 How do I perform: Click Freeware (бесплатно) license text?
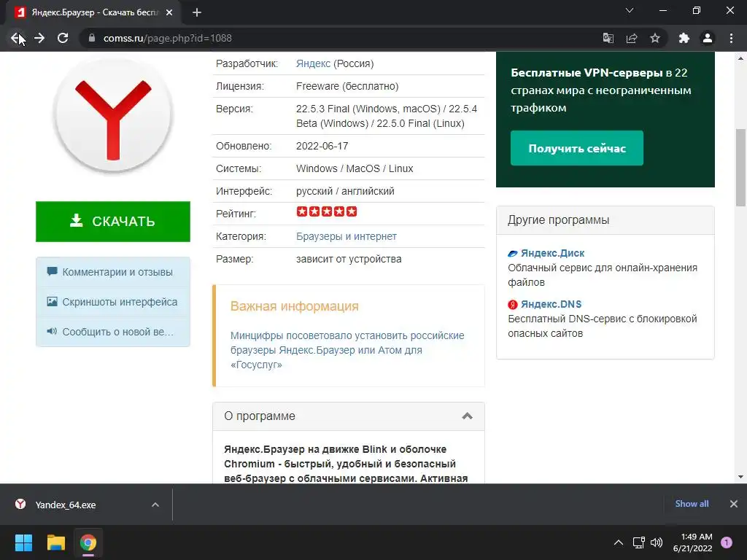(347, 86)
